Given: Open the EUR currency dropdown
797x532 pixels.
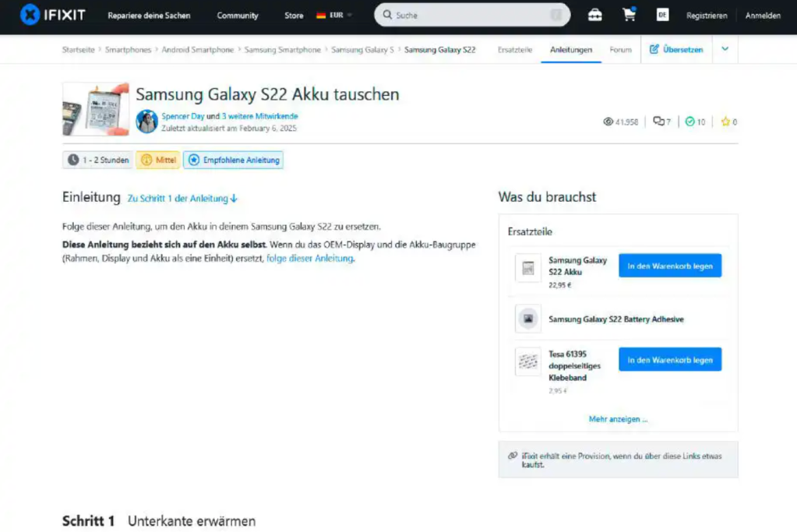Looking at the screenshot, I should click(x=334, y=15).
